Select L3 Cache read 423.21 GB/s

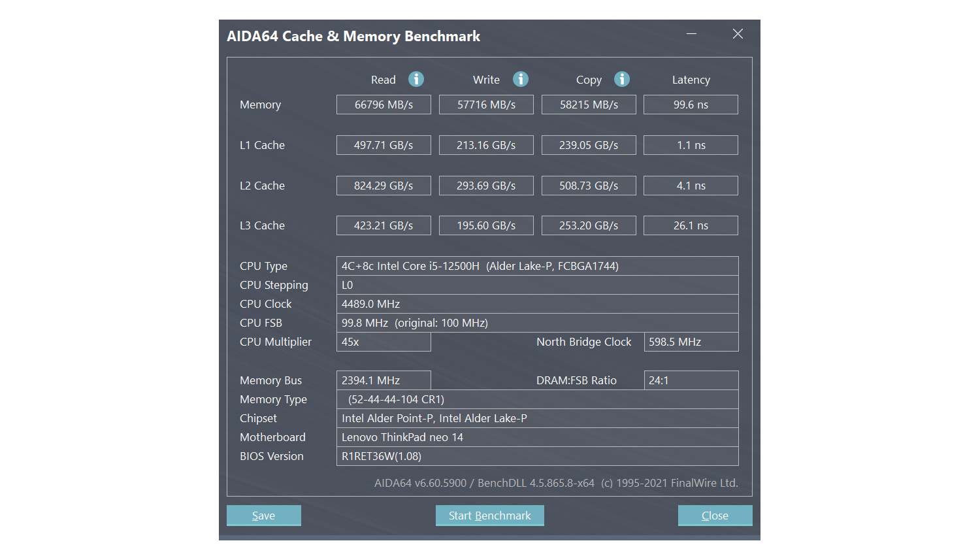(384, 225)
